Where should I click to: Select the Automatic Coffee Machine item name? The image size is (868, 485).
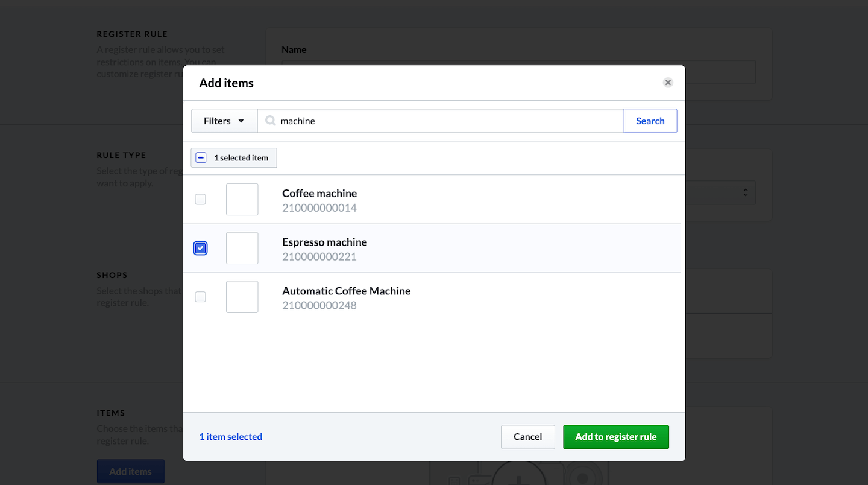[346, 291]
